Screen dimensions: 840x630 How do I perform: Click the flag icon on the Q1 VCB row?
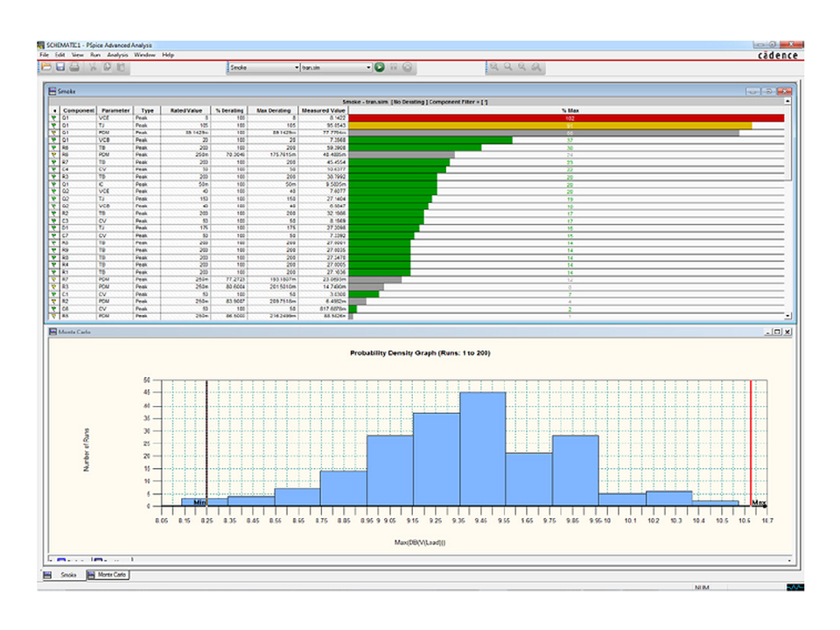click(x=53, y=140)
